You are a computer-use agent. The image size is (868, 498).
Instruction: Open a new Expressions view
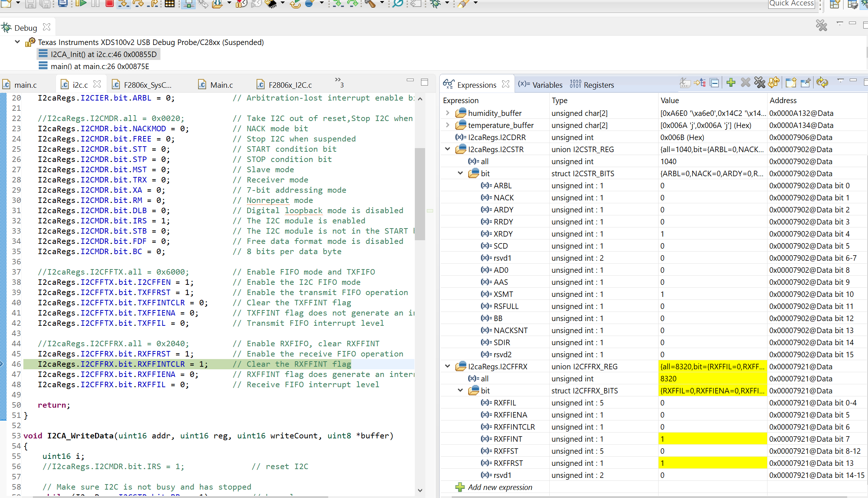(791, 83)
